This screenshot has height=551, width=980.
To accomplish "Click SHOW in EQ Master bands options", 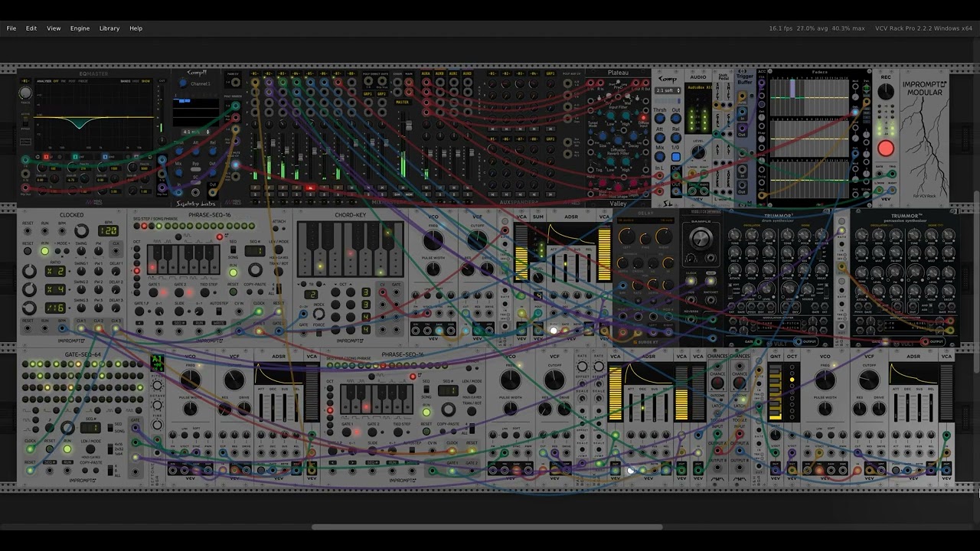I will 145,81.
